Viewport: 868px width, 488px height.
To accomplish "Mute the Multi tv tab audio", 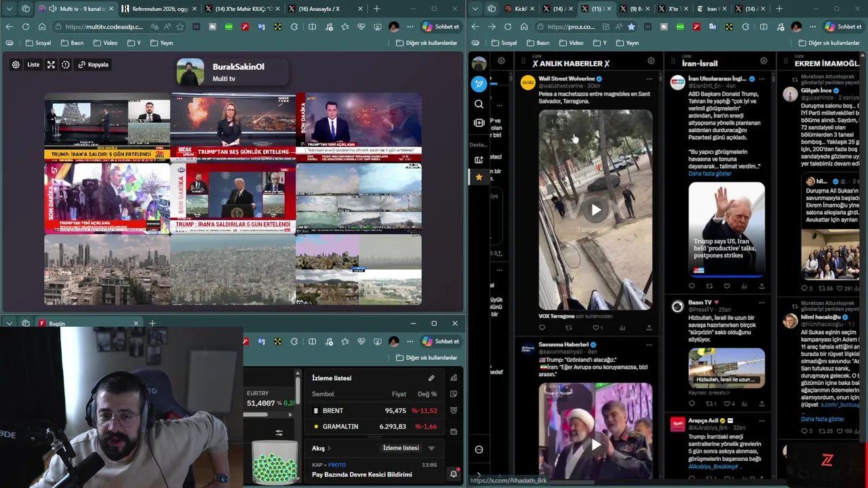I will tap(53, 9).
